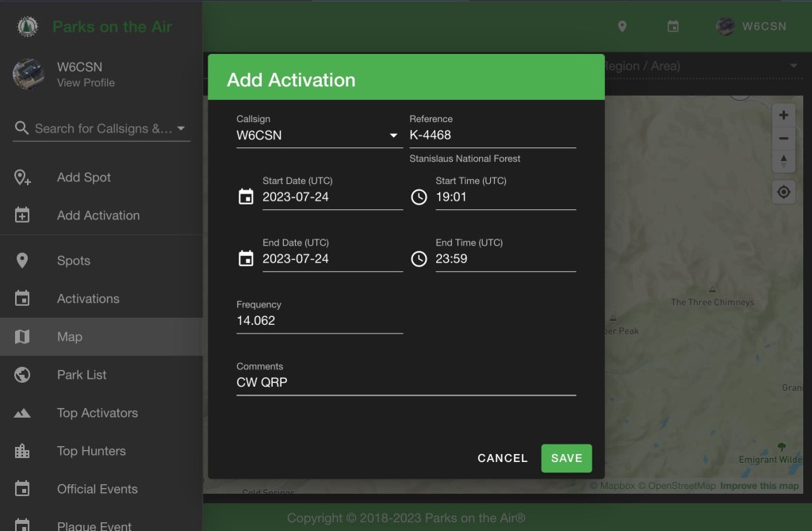Expand the Region / Area dropdown
Viewport: 812px width, 531px height.
tap(793, 66)
